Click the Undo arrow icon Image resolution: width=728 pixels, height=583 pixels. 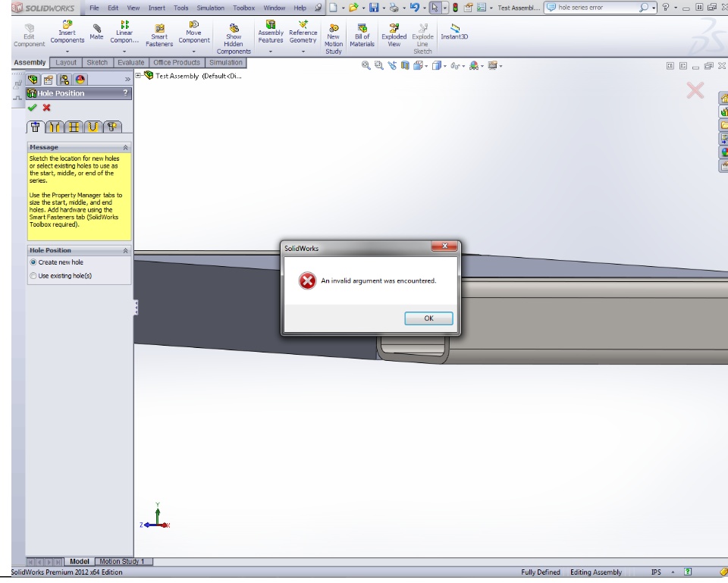[415, 8]
